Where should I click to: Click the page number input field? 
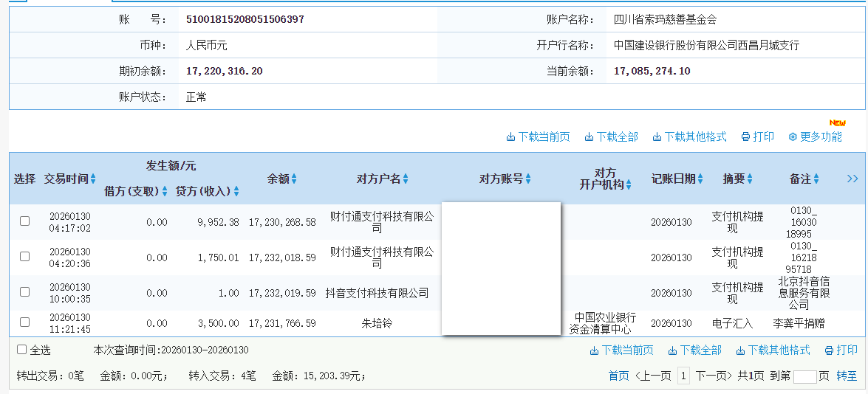click(x=804, y=377)
